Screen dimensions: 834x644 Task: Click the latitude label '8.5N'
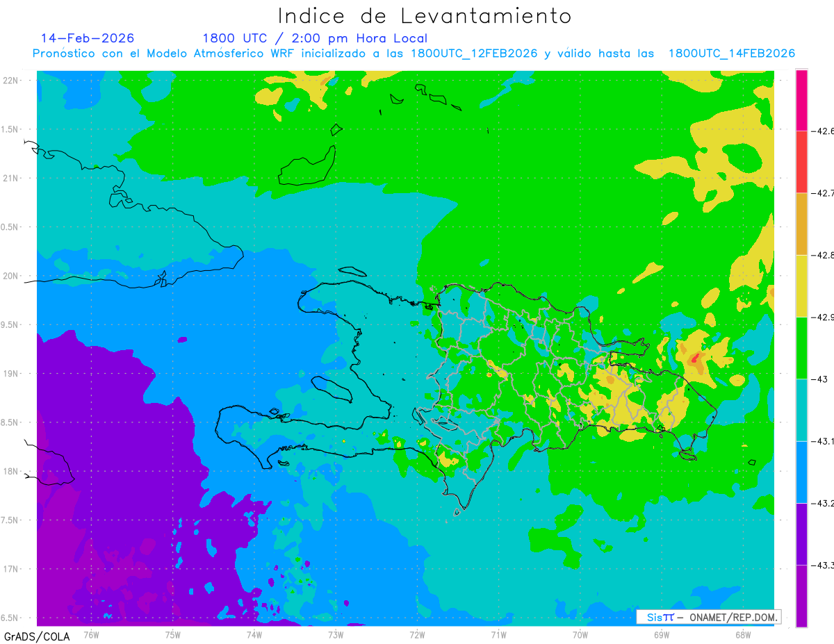click(10, 422)
